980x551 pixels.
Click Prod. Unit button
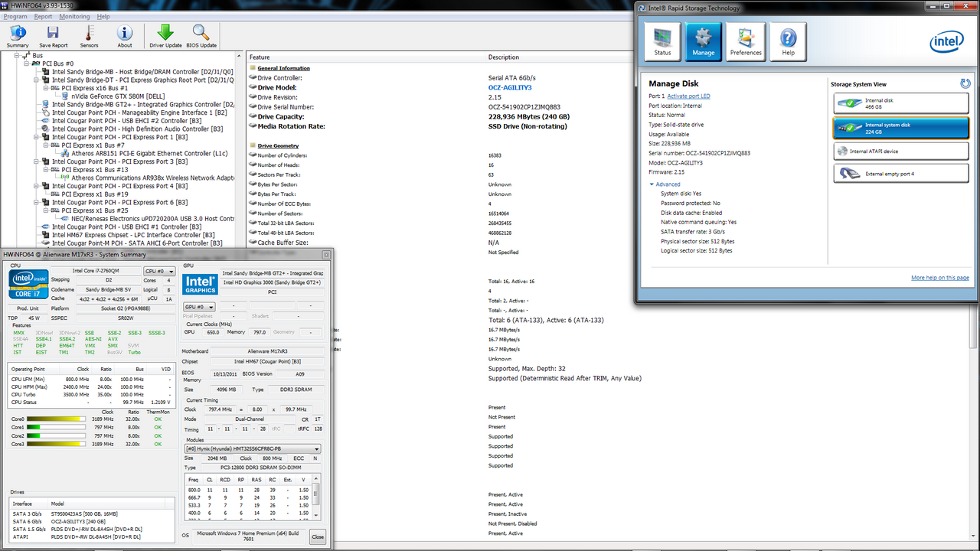click(29, 308)
